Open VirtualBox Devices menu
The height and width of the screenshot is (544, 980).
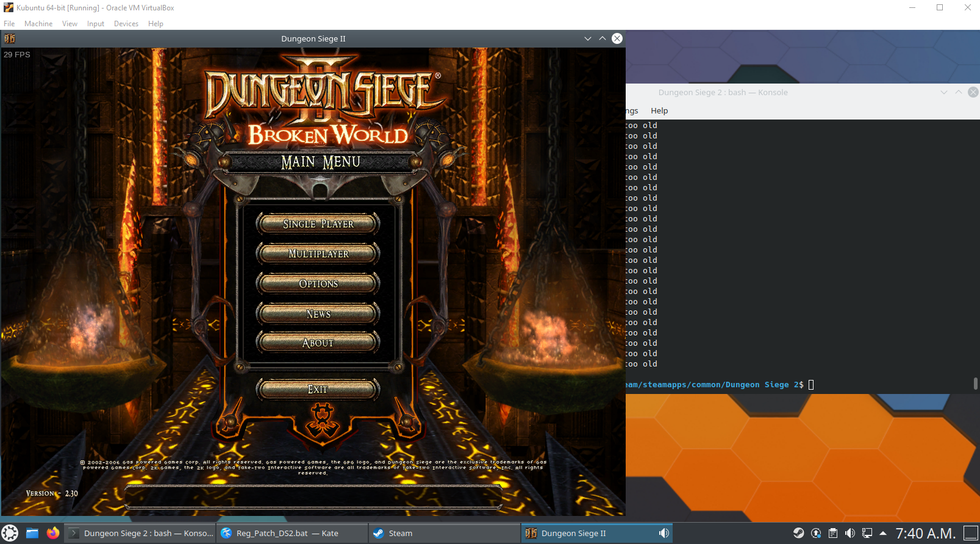126,24
